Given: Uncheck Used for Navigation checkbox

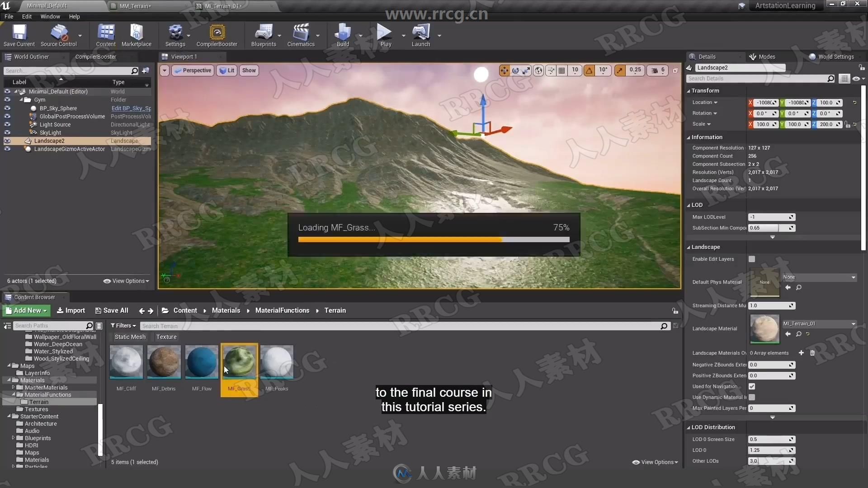Looking at the screenshot, I should [x=752, y=386].
